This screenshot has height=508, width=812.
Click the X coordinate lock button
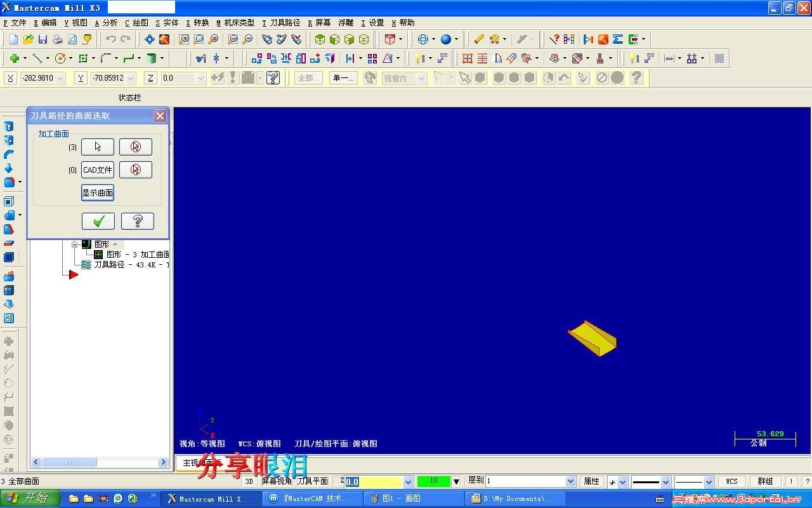(10, 78)
